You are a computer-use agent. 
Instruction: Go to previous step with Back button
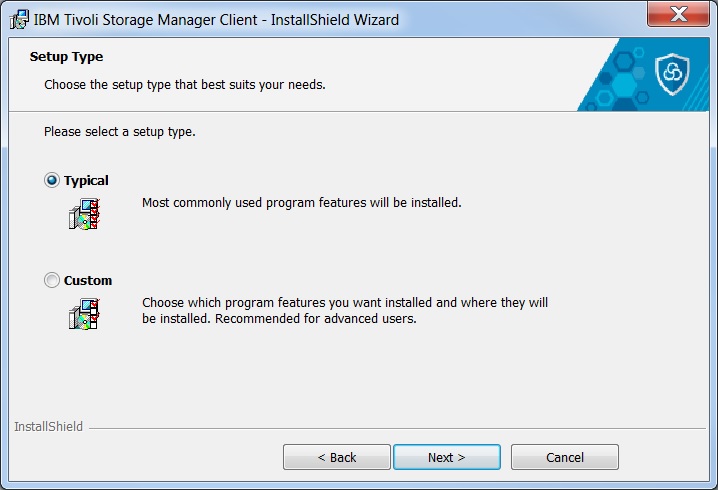click(337, 457)
